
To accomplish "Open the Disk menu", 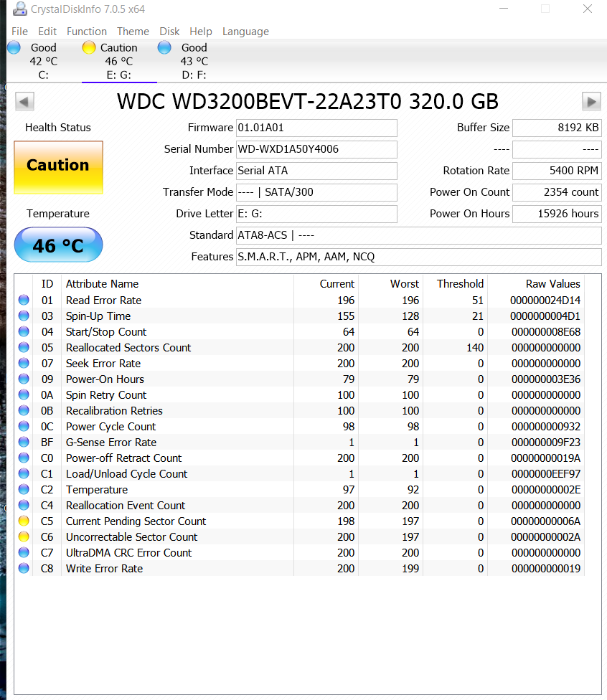I will pos(170,32).
